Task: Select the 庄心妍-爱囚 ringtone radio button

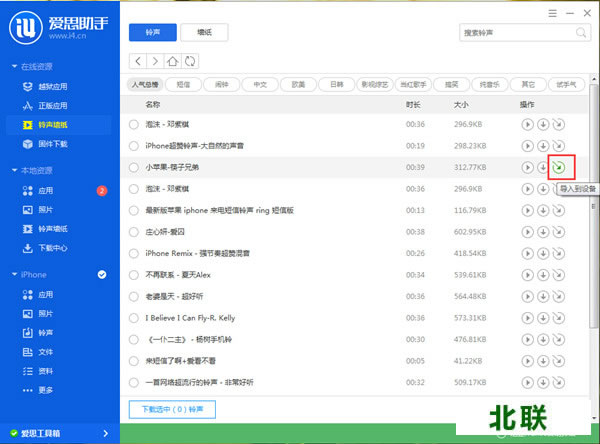Action: tap(134, 231)
